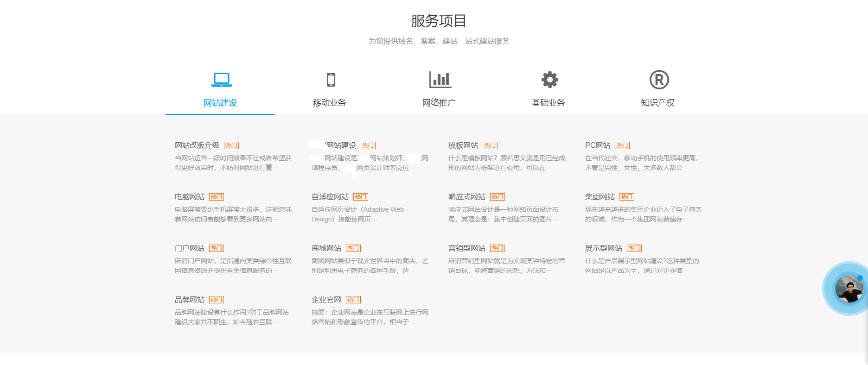Click description starting 当网站运营一段时间效果不佳

pos(233,163)
